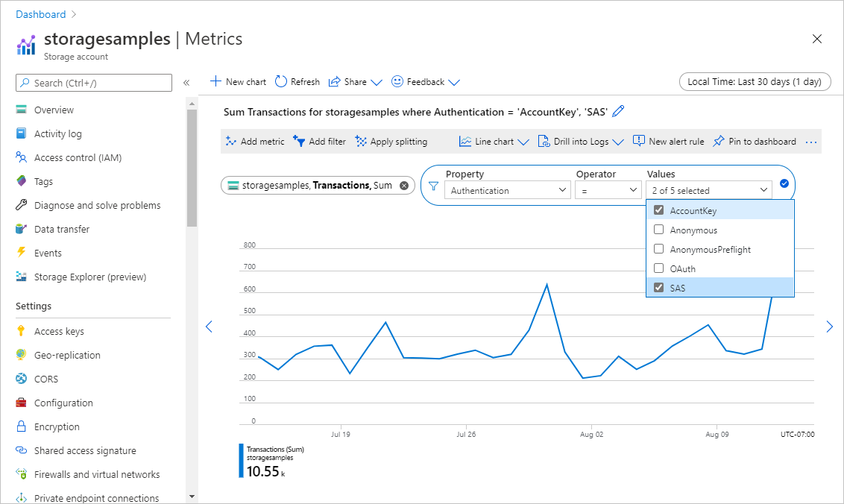Click the Add metric button
Viewport: 844px width, 504px height.
[x=255, y=142]
